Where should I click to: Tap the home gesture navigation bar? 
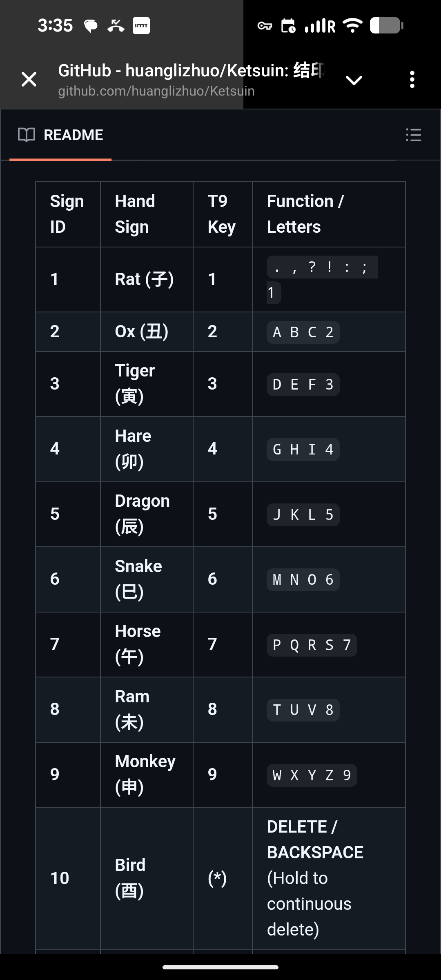click(x=220, y=967)
